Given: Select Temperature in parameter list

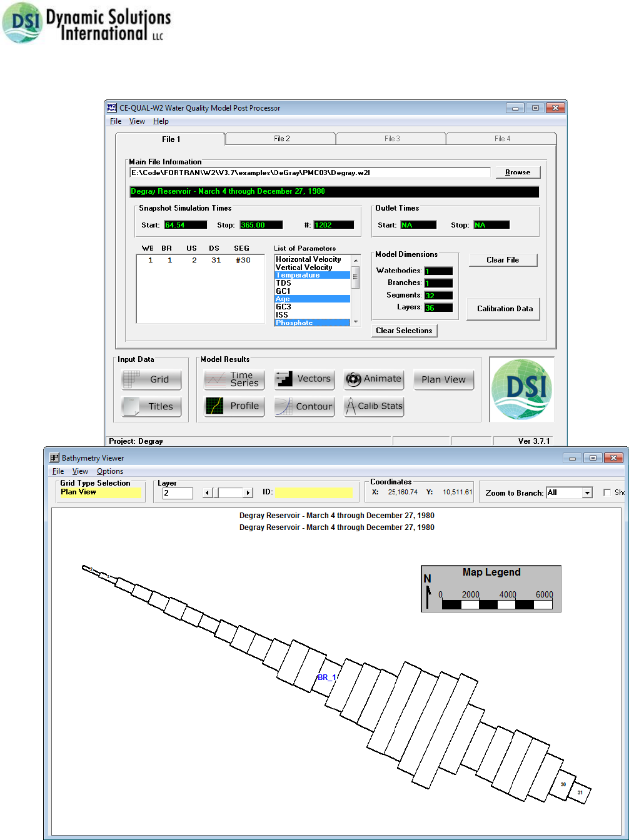Looking at the screenshot, I should point(313,275).
